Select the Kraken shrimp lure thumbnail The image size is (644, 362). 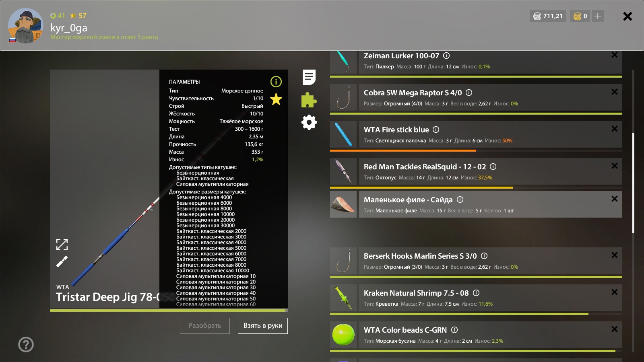point(343,298)
